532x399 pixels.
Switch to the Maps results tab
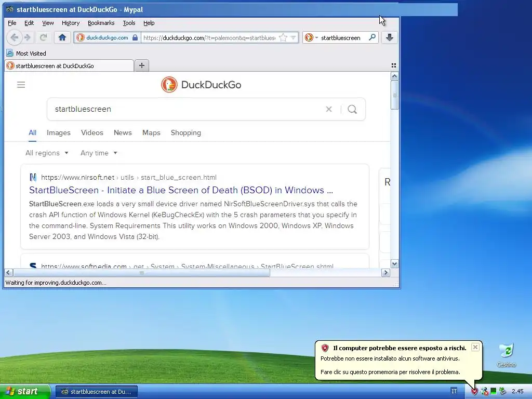pos(151,132)
